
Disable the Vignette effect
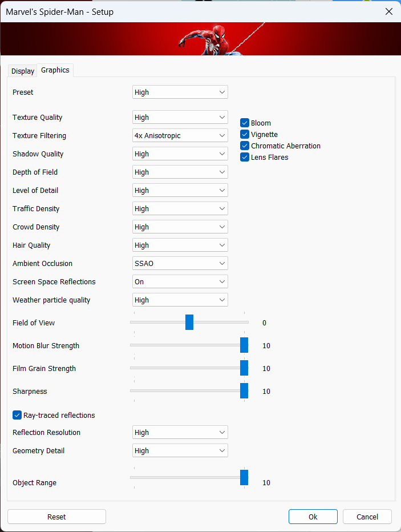click(245, 134)
